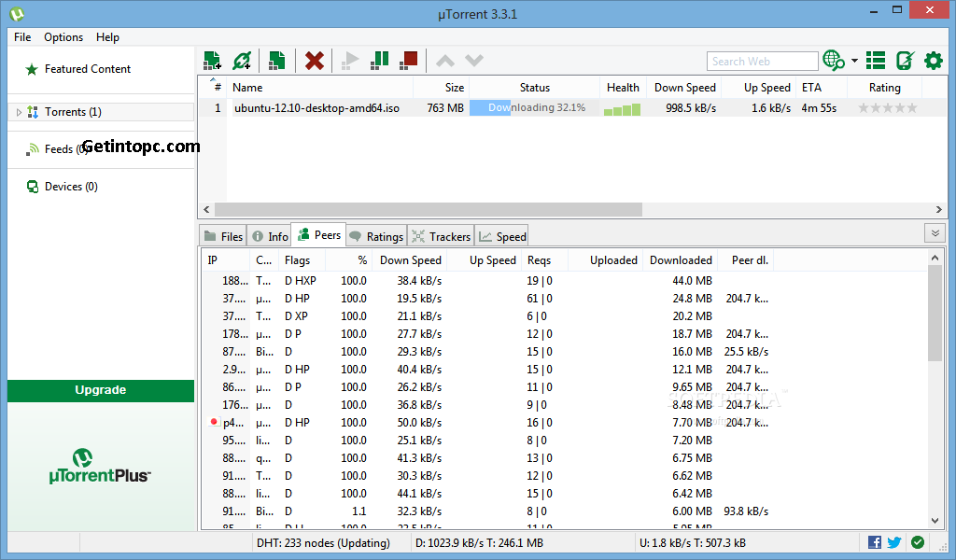The height and width of the screenshot is (560, 956).
Task: Collapse the detail pane with double chevron
Action: tap(935, 232)
